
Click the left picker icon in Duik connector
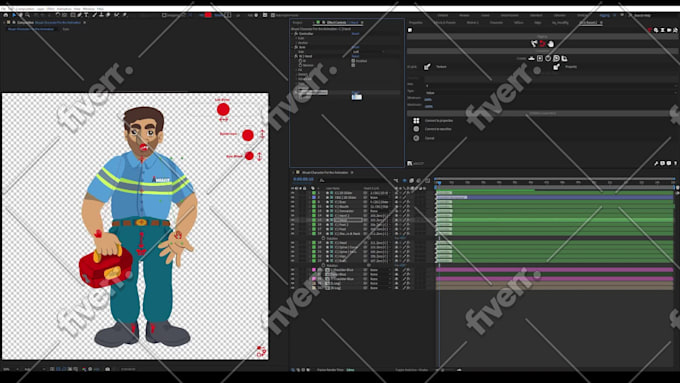click(427, 67)
